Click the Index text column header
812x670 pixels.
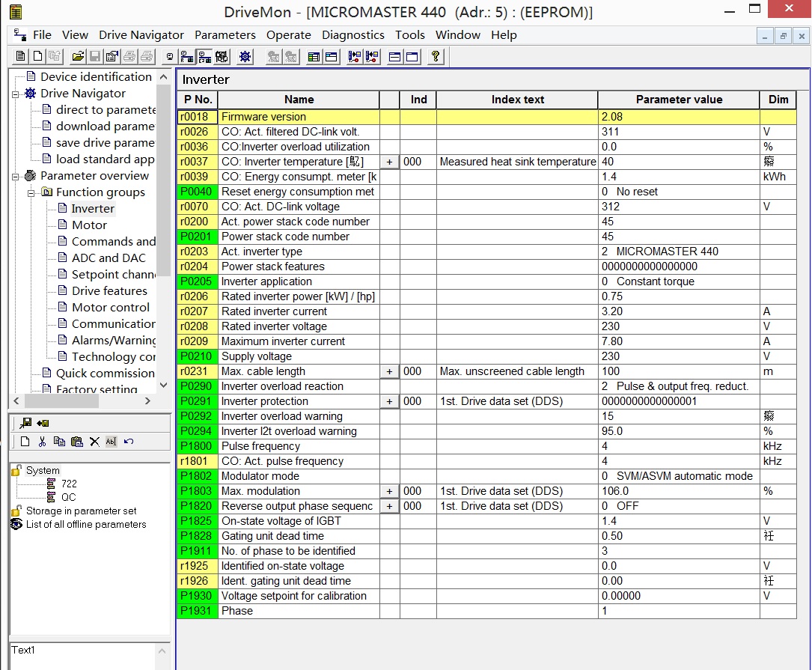point(517,100)
